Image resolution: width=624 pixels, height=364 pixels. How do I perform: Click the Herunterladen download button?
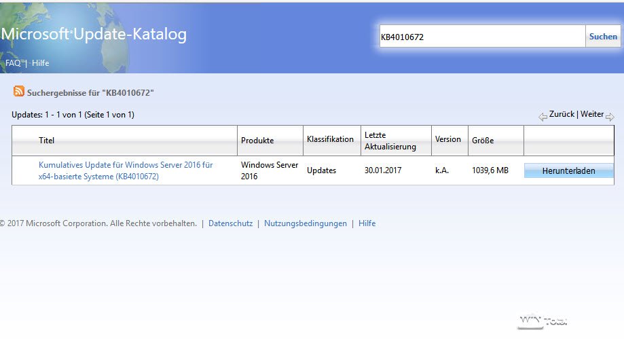coord(569,170)
